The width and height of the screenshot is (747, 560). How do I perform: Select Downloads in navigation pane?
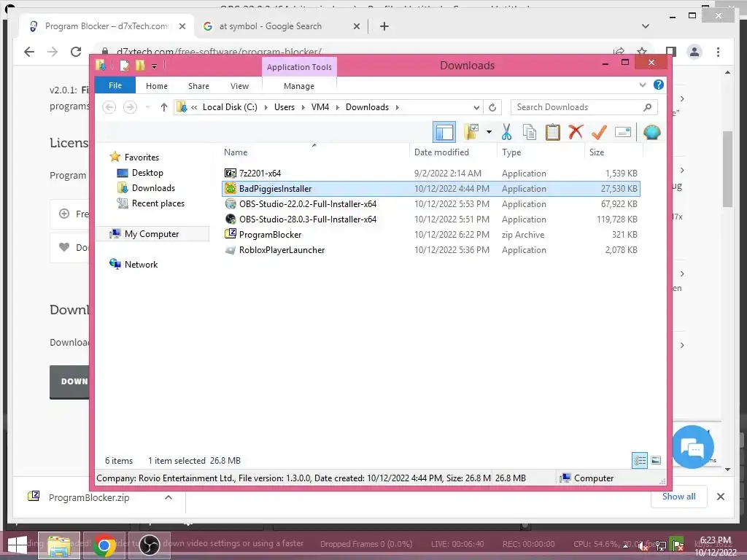point(153,187)
